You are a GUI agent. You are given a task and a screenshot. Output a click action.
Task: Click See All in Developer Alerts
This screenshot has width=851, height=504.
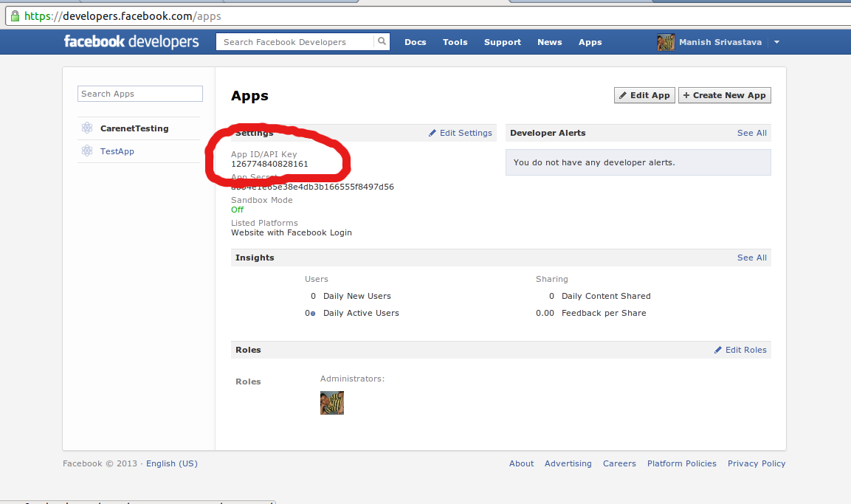click(x=751, y=133)
